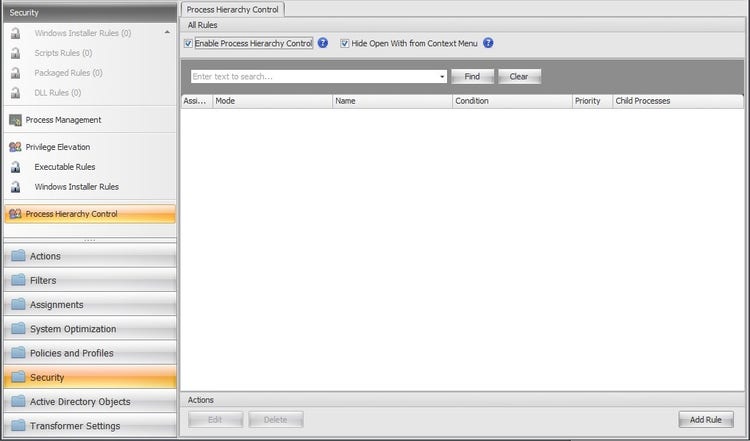
Task: Open the Filters navigation section
Action: pyautogui.click(x=90, y=280)
